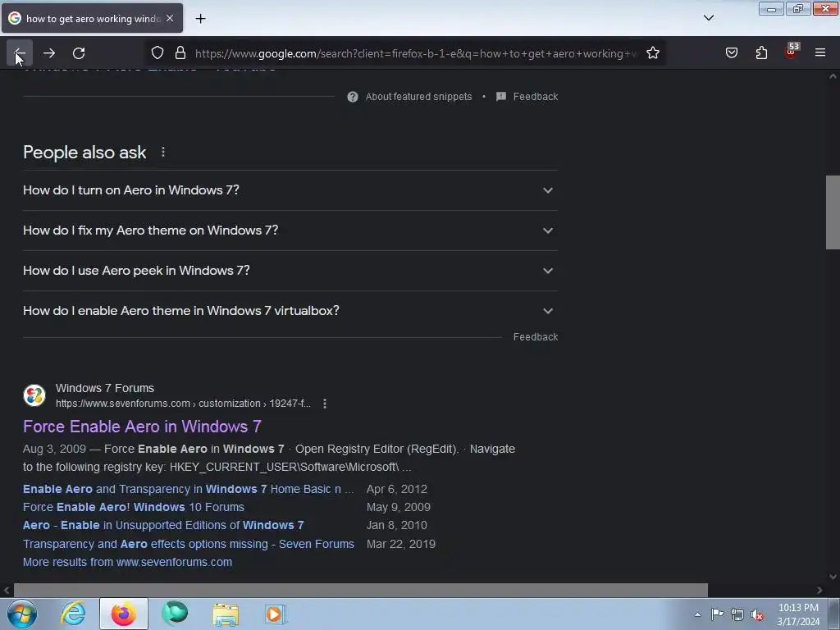
Task: Reload the page with the refresh icon
Action: (79, 53)
